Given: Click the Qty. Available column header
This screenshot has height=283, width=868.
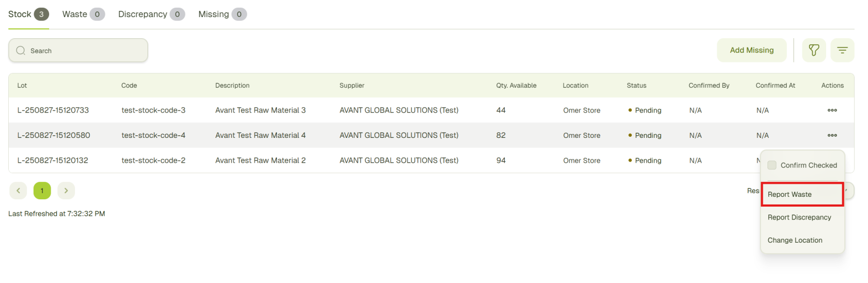Looking at the screenshot, I should click(516, 86).
